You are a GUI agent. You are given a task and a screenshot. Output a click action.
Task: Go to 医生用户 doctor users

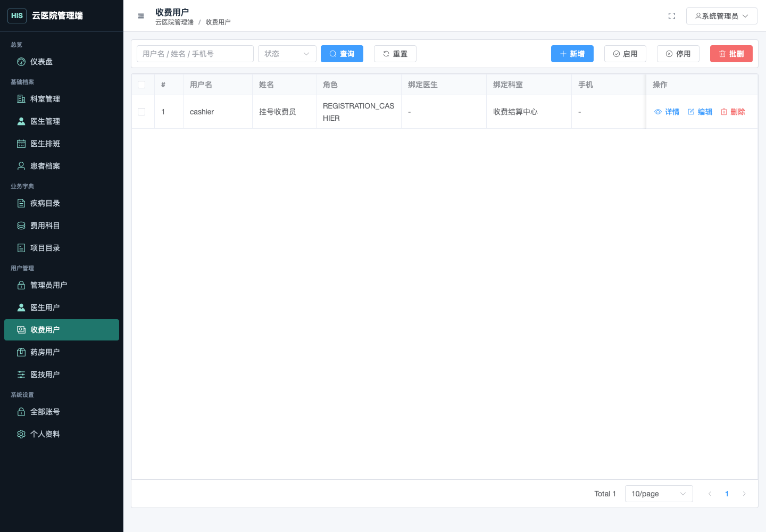(x=62, y=307)
